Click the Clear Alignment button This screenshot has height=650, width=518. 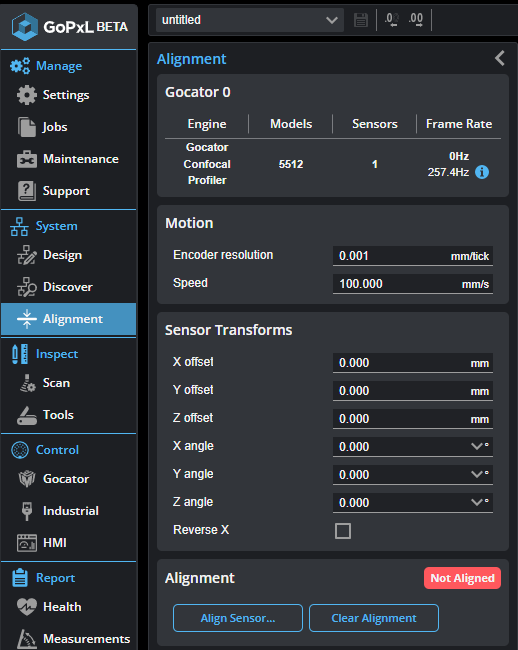[374, 618]
